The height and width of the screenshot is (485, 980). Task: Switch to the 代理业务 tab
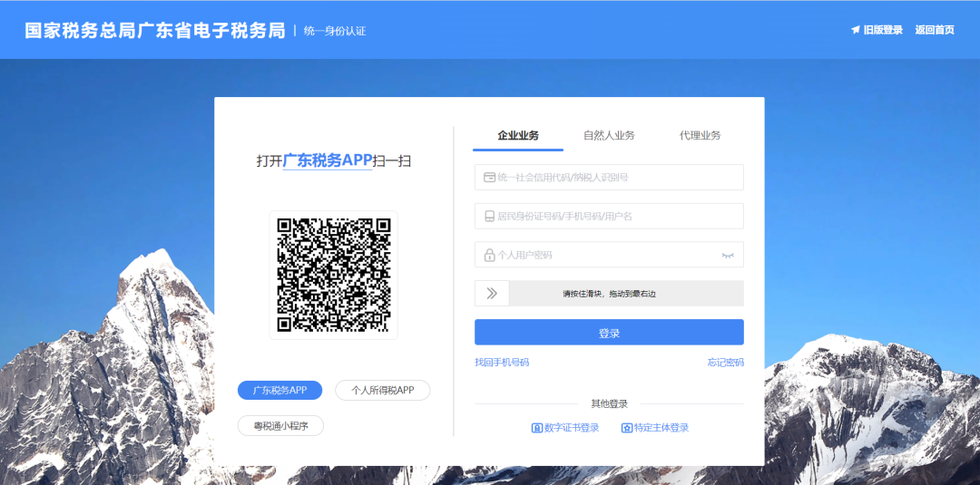(700, 135)
